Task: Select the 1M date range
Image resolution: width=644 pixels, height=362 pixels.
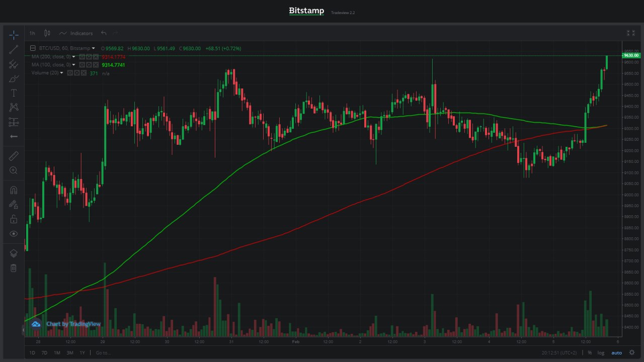Action: click(x=57, y=352)
